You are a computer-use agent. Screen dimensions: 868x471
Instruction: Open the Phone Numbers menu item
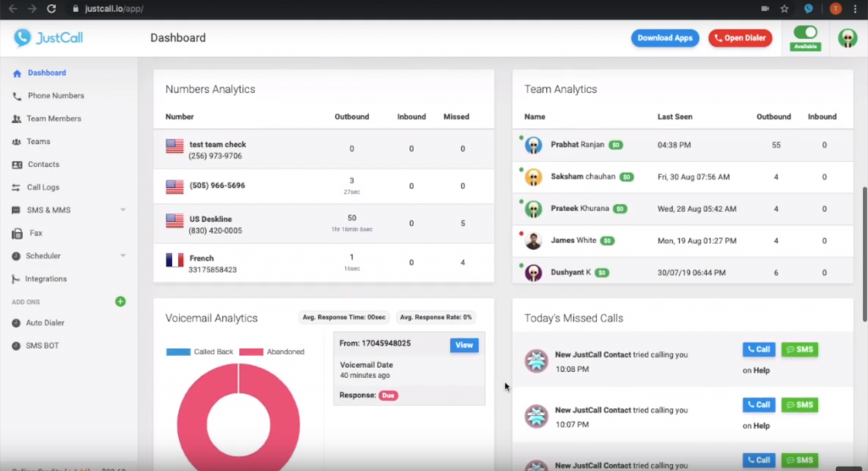55,96
